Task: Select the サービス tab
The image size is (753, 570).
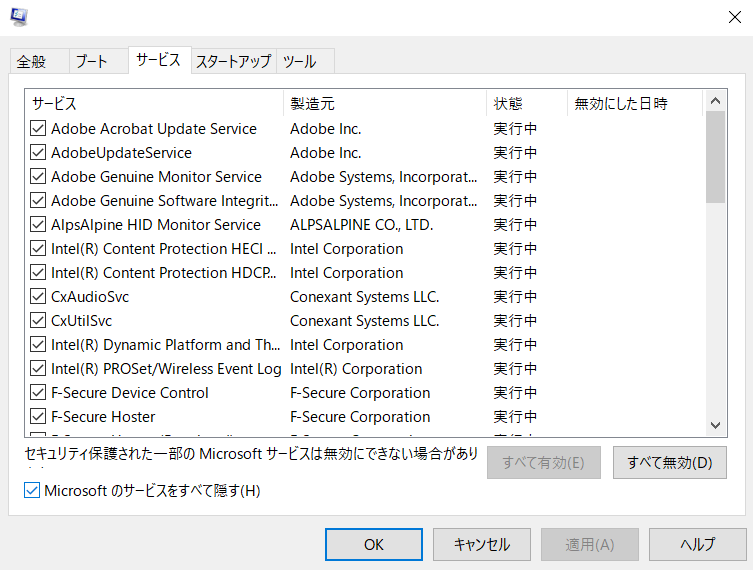Action: [x=160, y=60]
